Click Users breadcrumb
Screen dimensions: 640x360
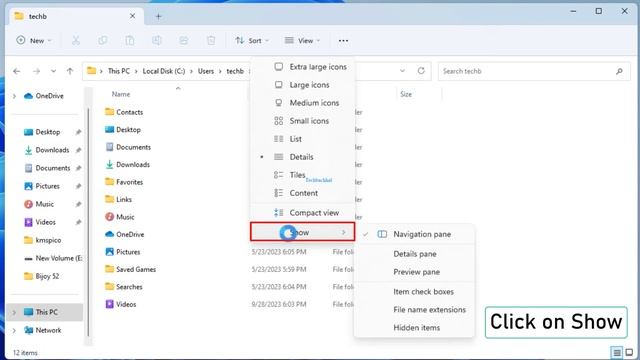(206, 71)
